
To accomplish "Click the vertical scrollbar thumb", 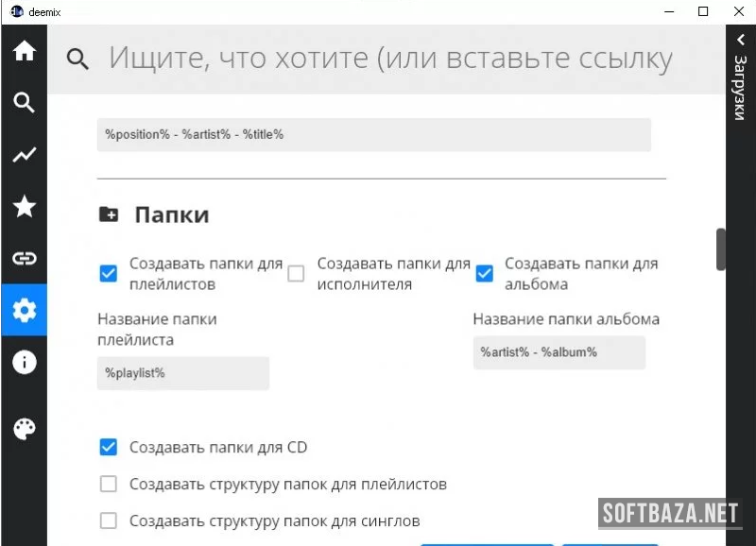I will click(x=721, y=249).
